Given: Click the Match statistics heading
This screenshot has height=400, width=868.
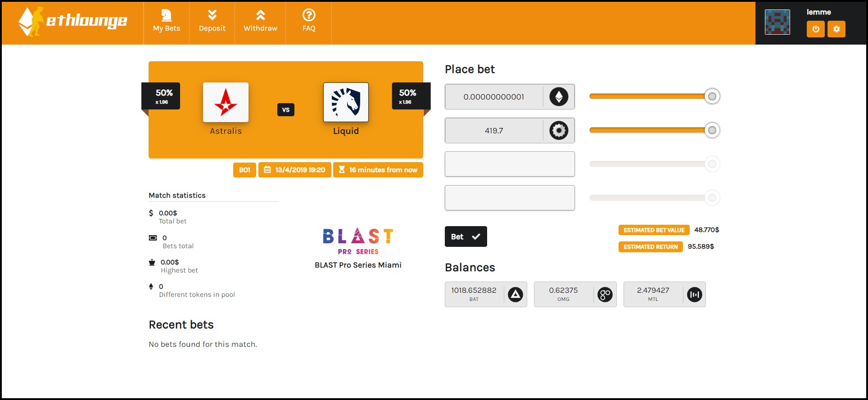Looking at the screenshot, I should pos(177,195).
